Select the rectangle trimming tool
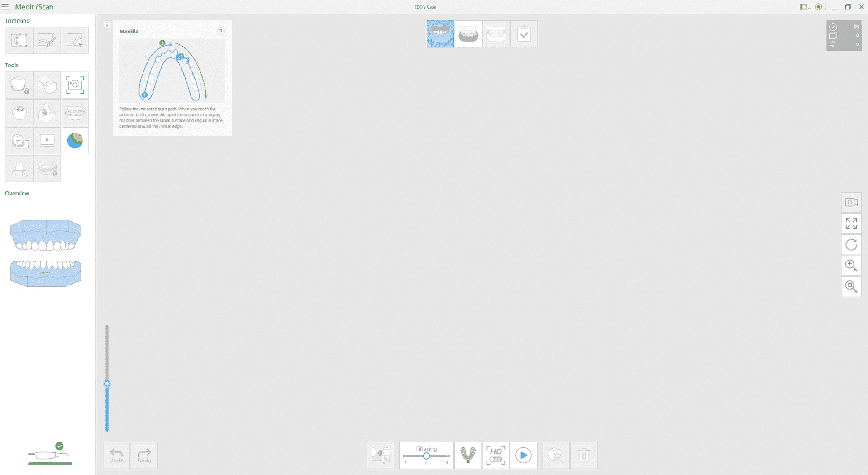The width and height of the screenshot is (868, 475). [x=19, y=40]
